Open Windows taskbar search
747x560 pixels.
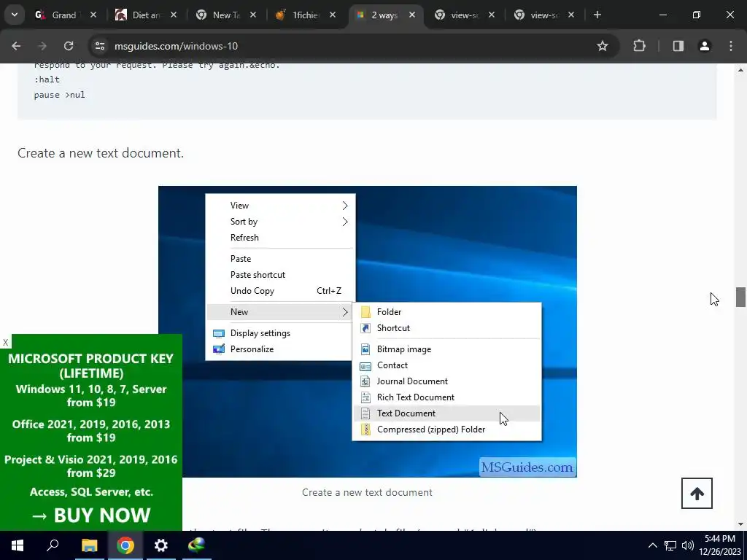tap(53, 545)
